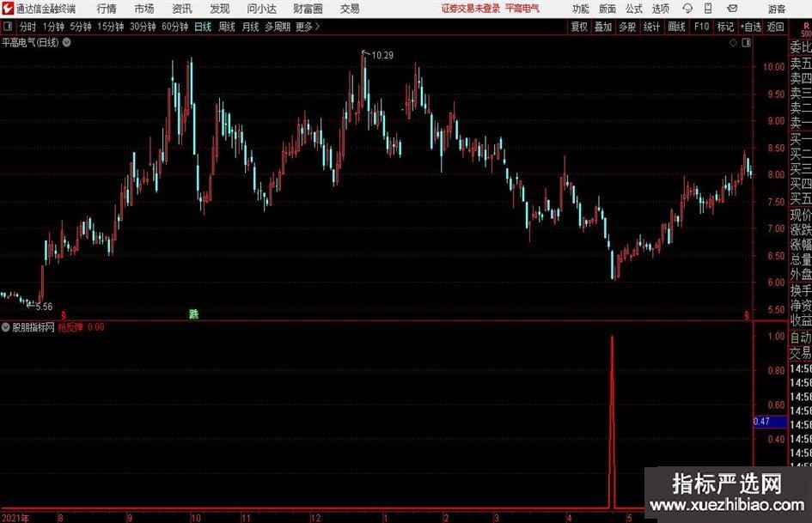This screenshot has height=523, width=812.
Task: Open the 交易 menu
Action: [350, 9]
